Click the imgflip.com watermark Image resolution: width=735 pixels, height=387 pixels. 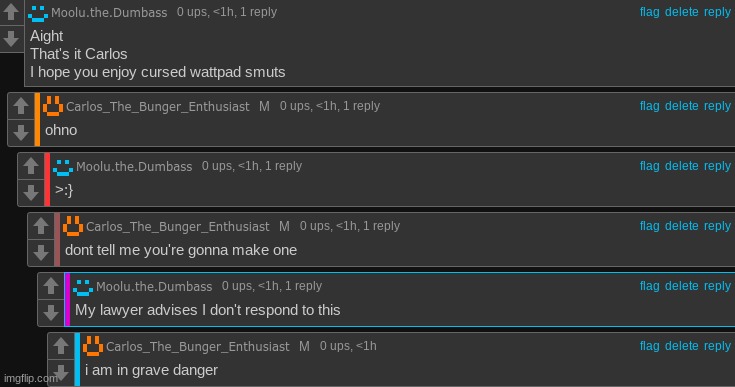[x=30, y=378]
